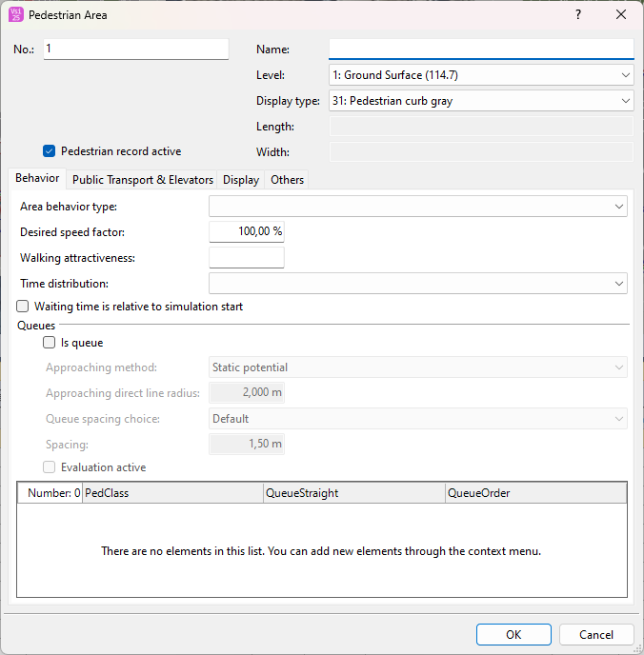Enable the Is queue checkbox
Viewport: 644px width, 655px height.
(50, 343)
